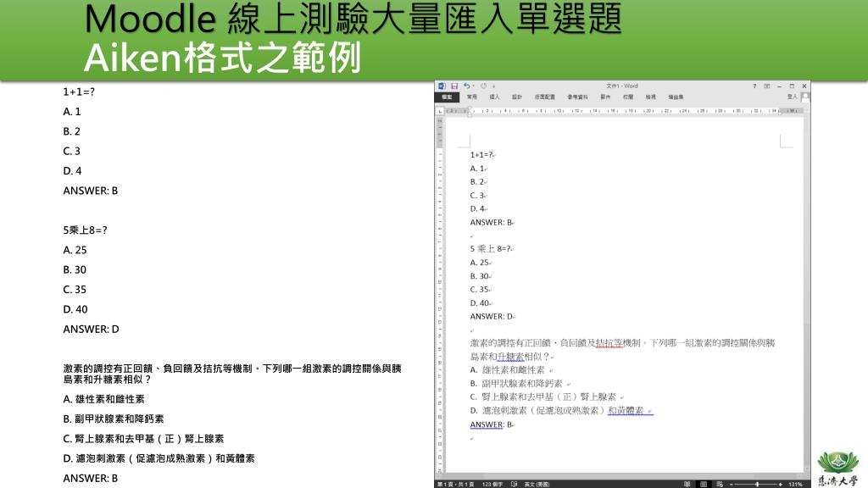Screen dimensions: 868x488
Task: Switch to Read Mode view in the status bar
Action: (687, 484)
